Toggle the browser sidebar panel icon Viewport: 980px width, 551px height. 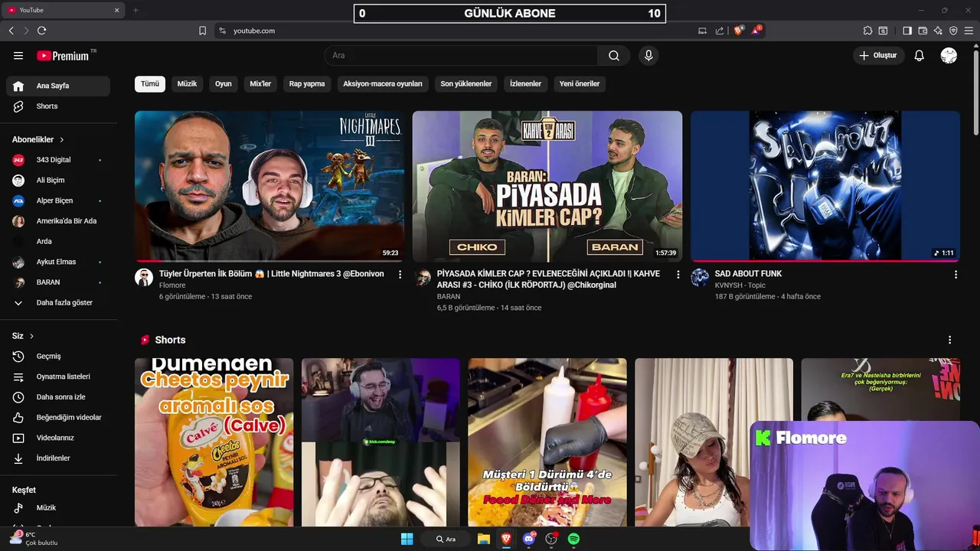click(x=907, y=31)
